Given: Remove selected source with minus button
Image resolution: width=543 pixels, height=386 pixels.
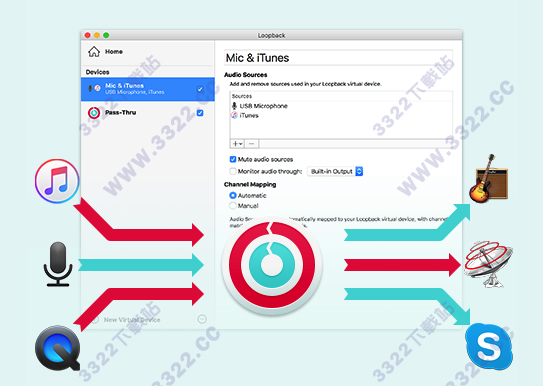Looking at the screenshot, I should (x=252, y=143).
